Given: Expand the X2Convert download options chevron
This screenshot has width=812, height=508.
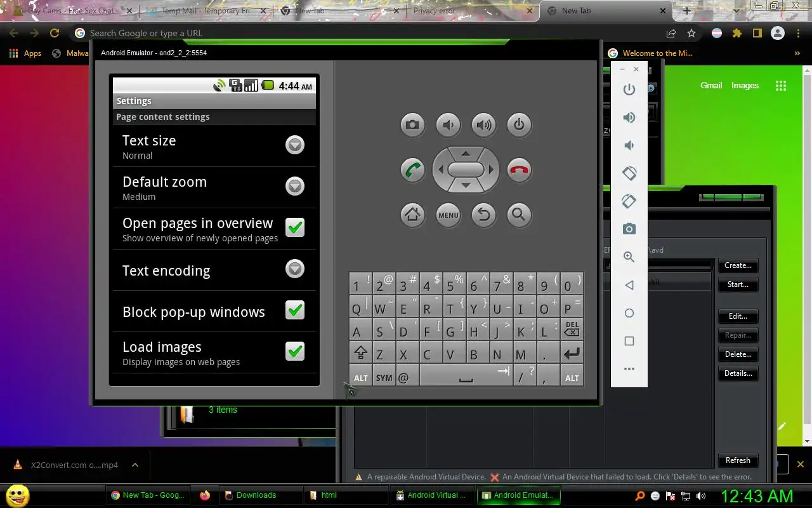Looking at the screenshot, I should pyautogui.click(x=135, y=465).
